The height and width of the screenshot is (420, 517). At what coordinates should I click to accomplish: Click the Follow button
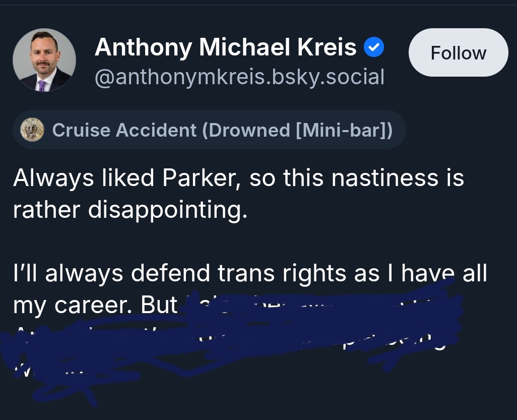click(458, 53)
